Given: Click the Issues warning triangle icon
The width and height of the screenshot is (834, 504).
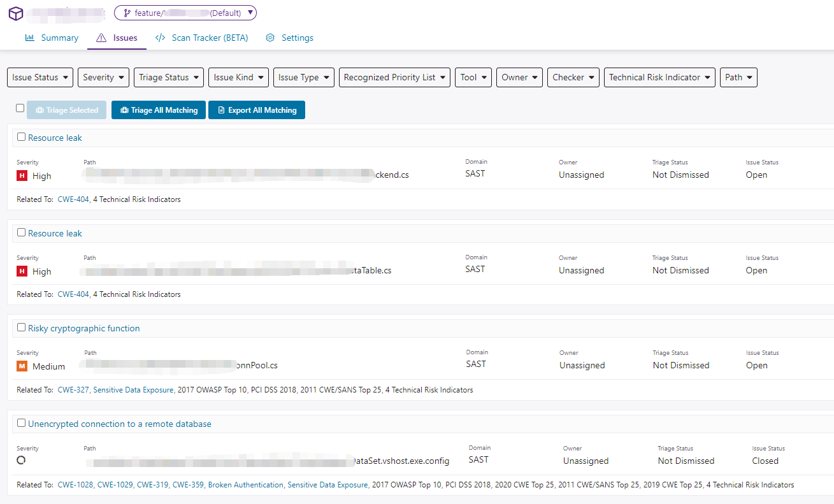Looking at the screenshot, I should [x=101, y=38].
